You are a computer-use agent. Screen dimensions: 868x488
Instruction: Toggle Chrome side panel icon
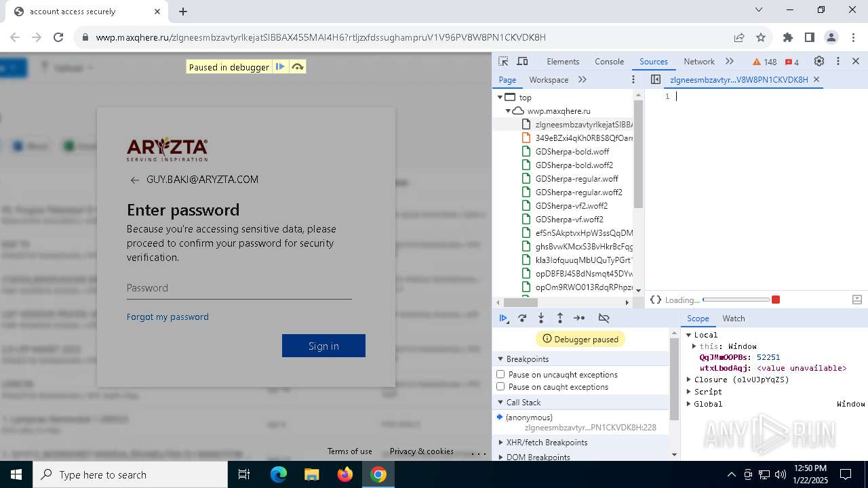coord(810,37)
